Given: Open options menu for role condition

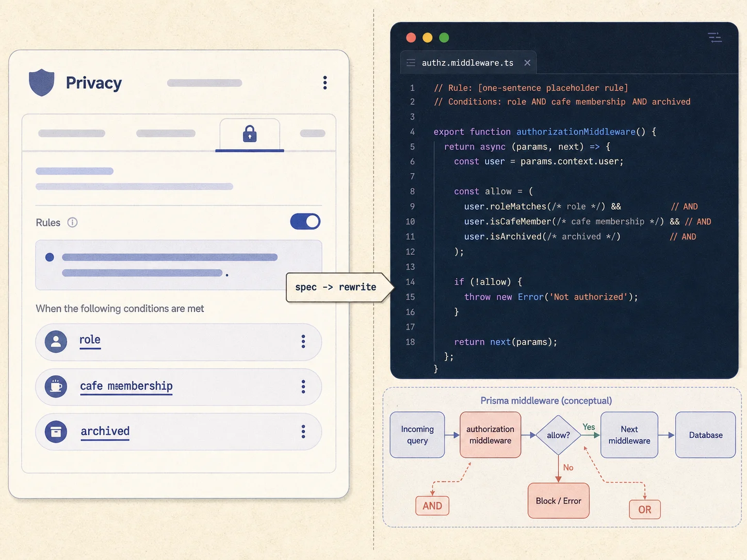Looking at the screenshot, I should pyautogui.click(x=303, y=341).
